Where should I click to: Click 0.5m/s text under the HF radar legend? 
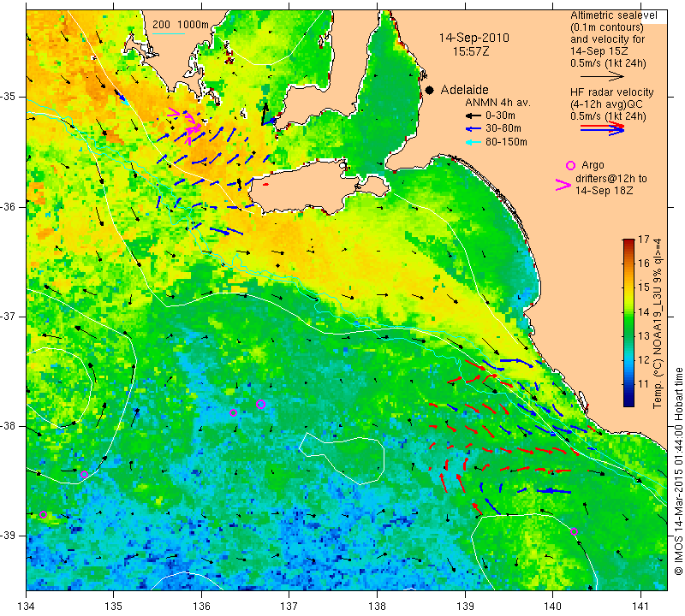click(x=608, y=116)
